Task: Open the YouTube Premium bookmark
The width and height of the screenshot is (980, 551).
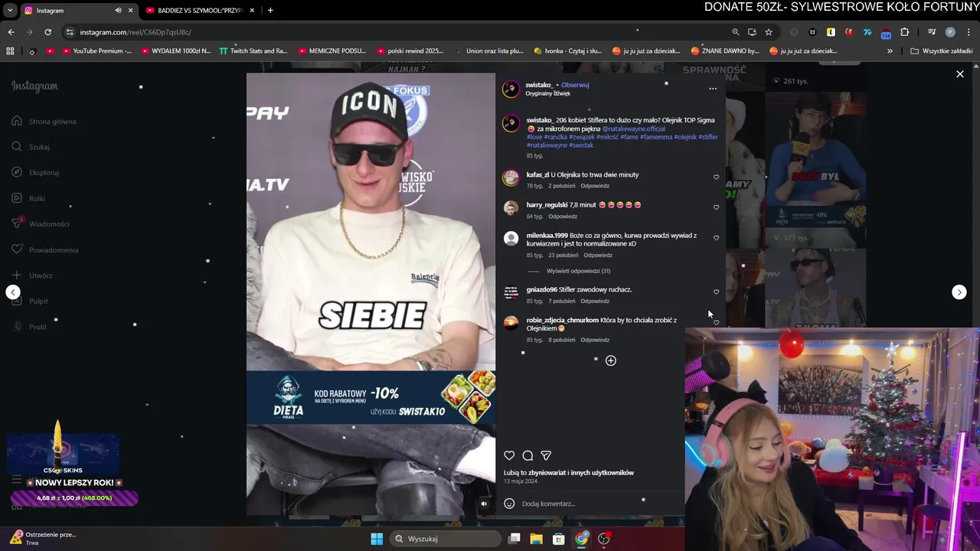Action: pos(96,51)
